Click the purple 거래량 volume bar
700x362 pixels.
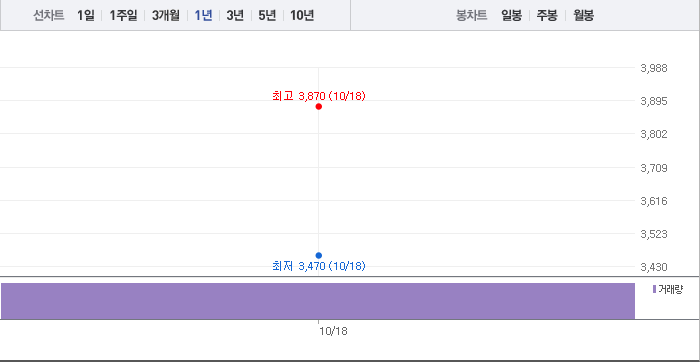(318, 301)
